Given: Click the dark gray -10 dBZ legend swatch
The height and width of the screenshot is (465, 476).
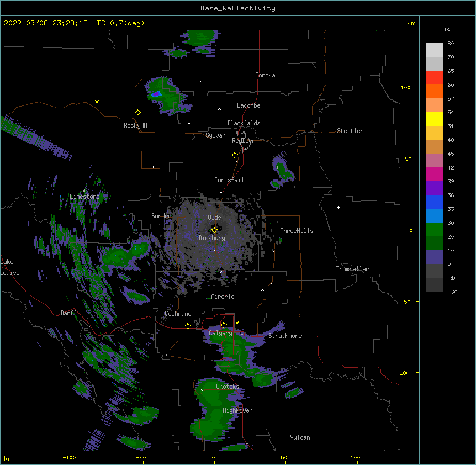Looking at the screenshot, I should pyautogui.click(x=434, y=285).
